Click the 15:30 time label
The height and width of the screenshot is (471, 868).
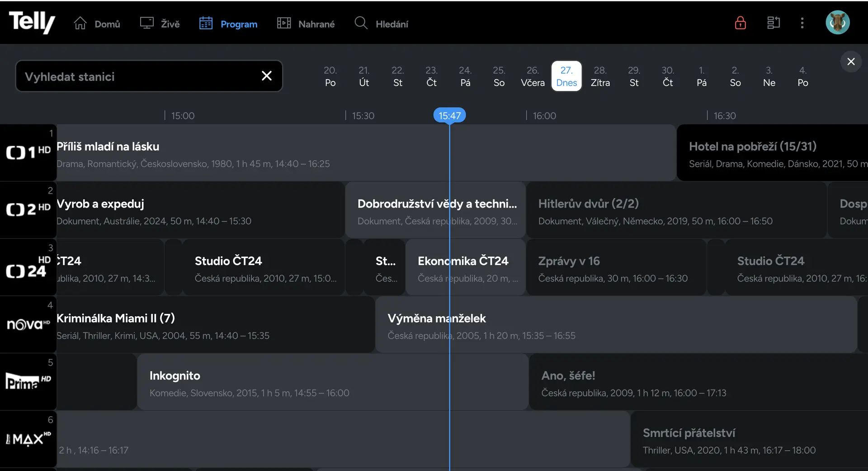click(363, 116)
